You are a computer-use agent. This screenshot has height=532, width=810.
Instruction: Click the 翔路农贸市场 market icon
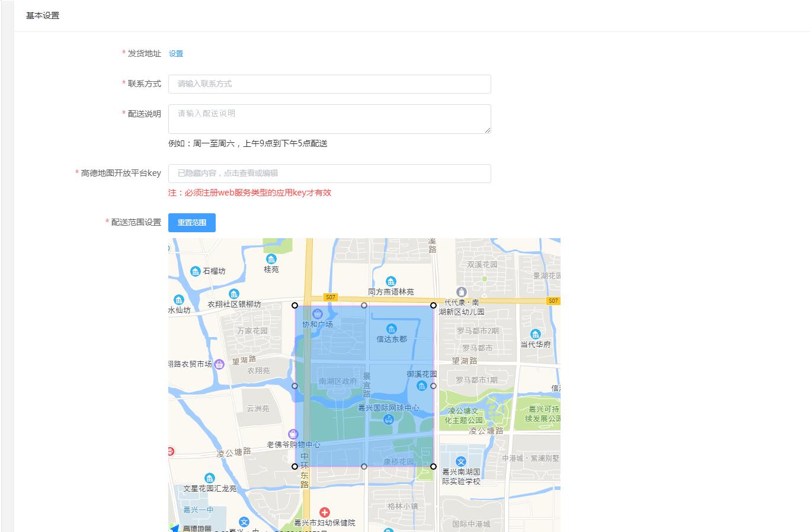[x=219, y=364]
